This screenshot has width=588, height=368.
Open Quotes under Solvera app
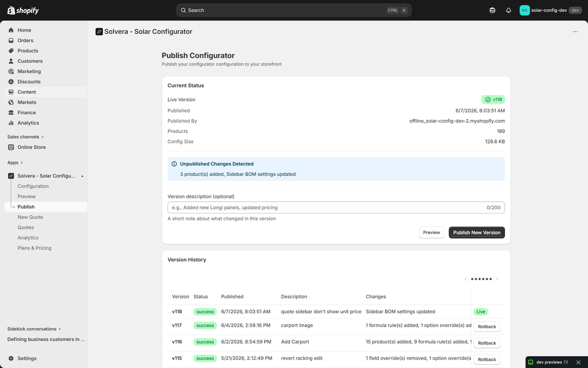click(x=26, y=227)
